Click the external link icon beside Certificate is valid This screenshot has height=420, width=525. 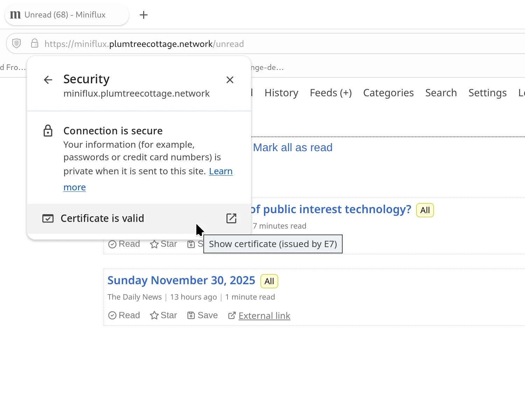tap(231, 218)
